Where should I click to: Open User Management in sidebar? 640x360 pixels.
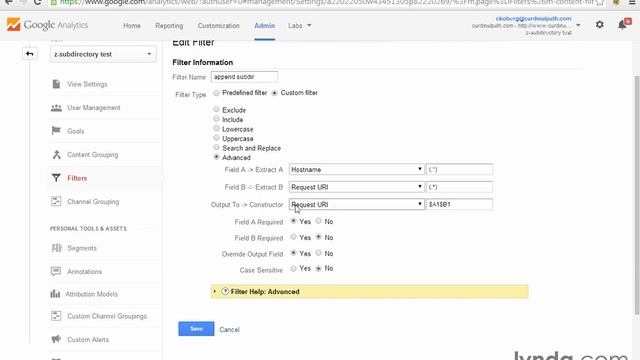[x=94, y=108]
